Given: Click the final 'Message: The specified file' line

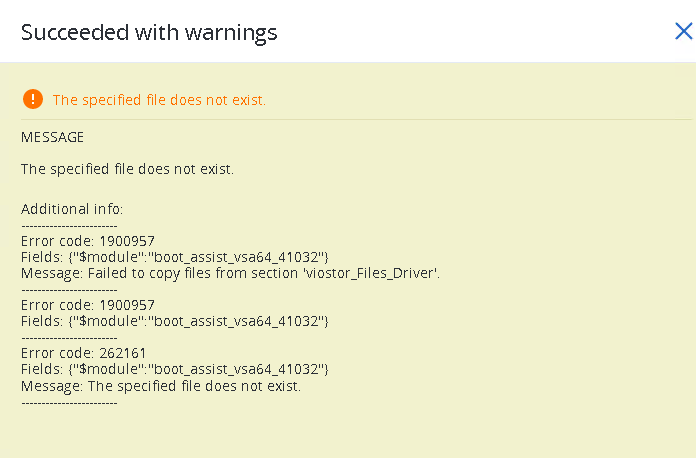Looking at the screenshot, I should click(x=160, y=385).
